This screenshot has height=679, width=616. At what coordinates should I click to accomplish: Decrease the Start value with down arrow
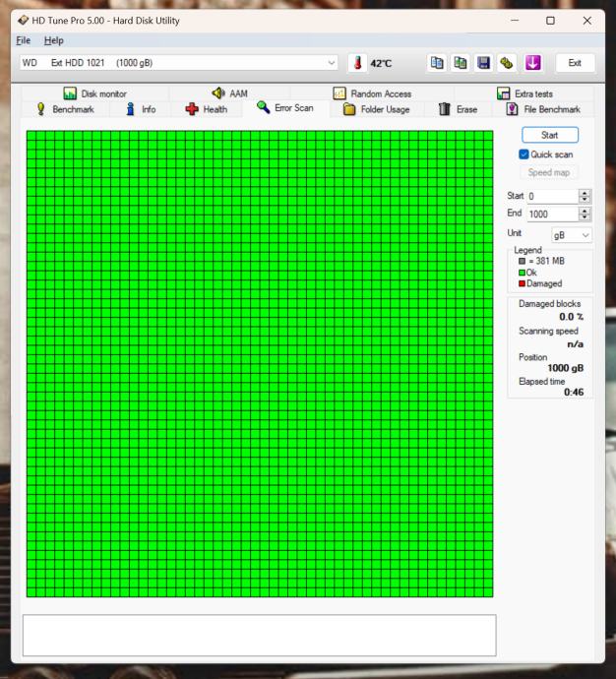coord(585,200)
